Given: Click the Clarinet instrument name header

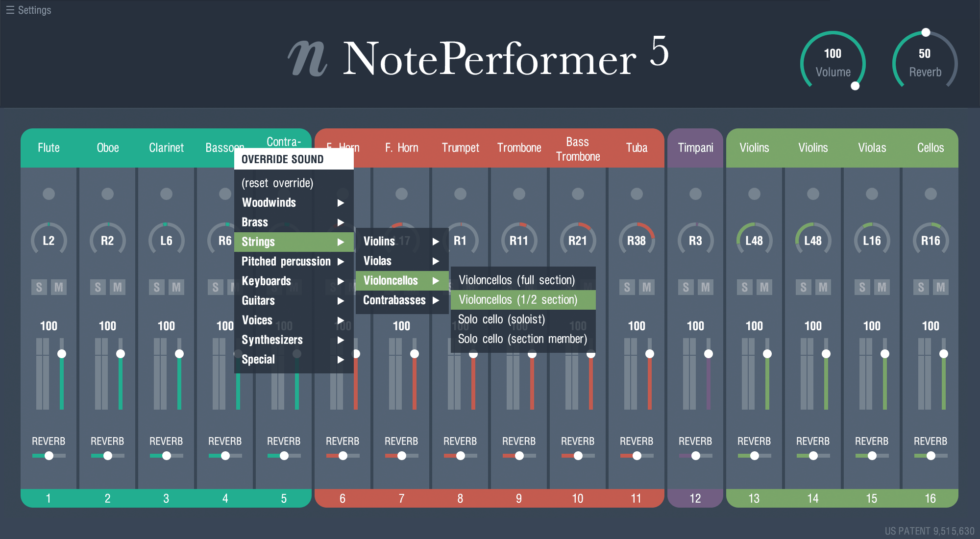Looking at the screenshot, I should pyautogui.click(x=166, y=147).
